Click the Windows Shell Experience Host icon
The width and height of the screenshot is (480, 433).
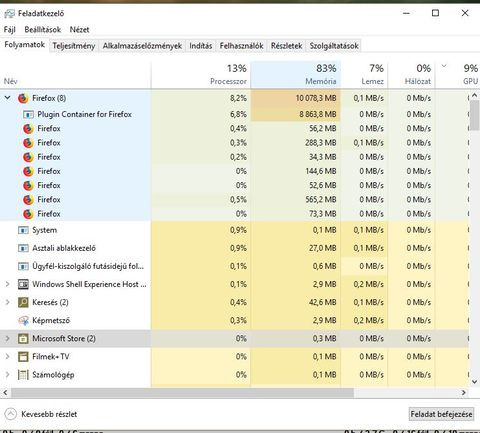coord(23,284)
